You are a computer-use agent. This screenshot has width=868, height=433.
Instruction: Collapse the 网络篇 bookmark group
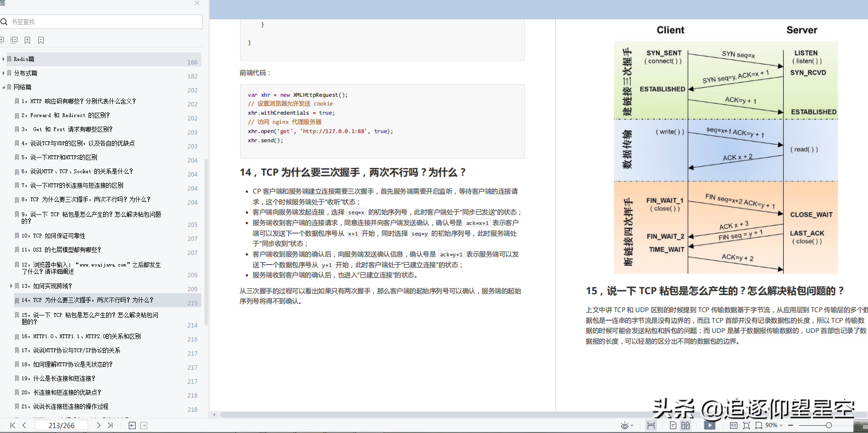(x=3, y=87)
